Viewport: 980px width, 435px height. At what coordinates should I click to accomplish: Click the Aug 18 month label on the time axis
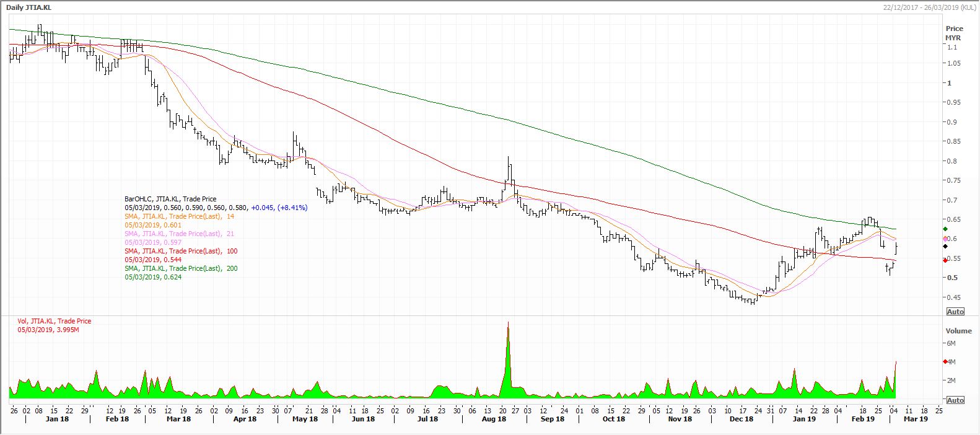point(493,420)
